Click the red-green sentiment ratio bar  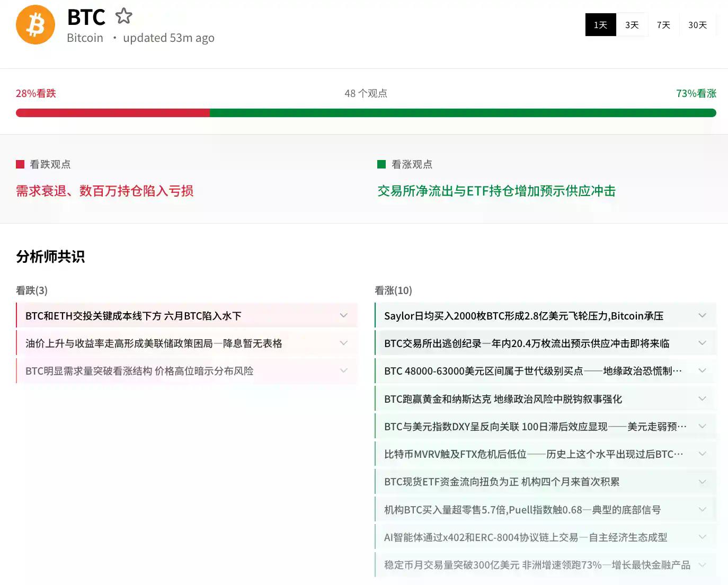[366, 113]
